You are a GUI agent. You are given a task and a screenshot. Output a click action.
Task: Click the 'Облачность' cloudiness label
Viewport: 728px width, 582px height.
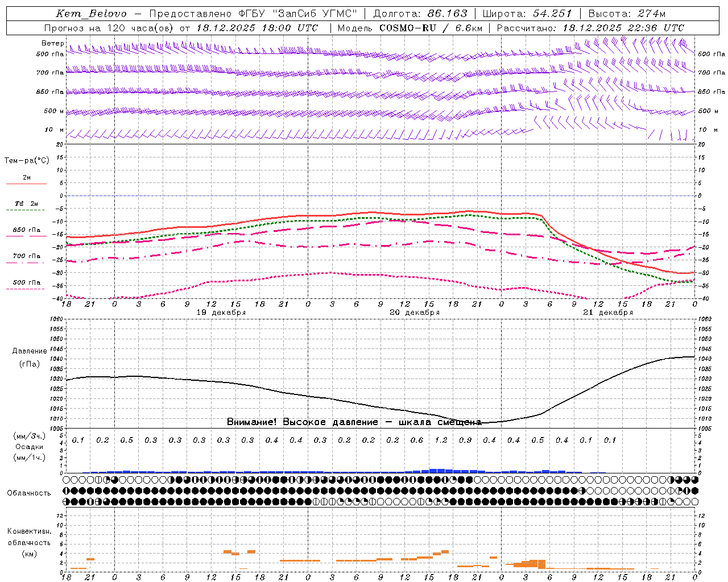29,493
